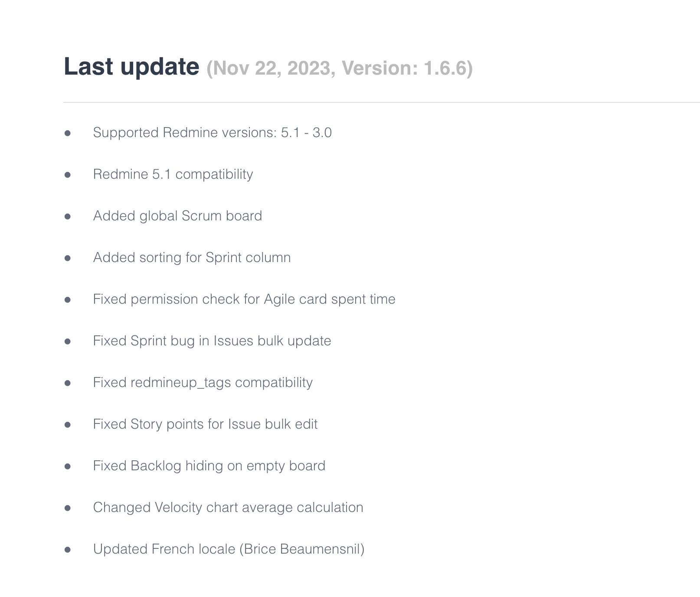This screenshot has height=597, width=700.
Task: Click the "Added global Scrum board" text
Action: tap(177, 216)
